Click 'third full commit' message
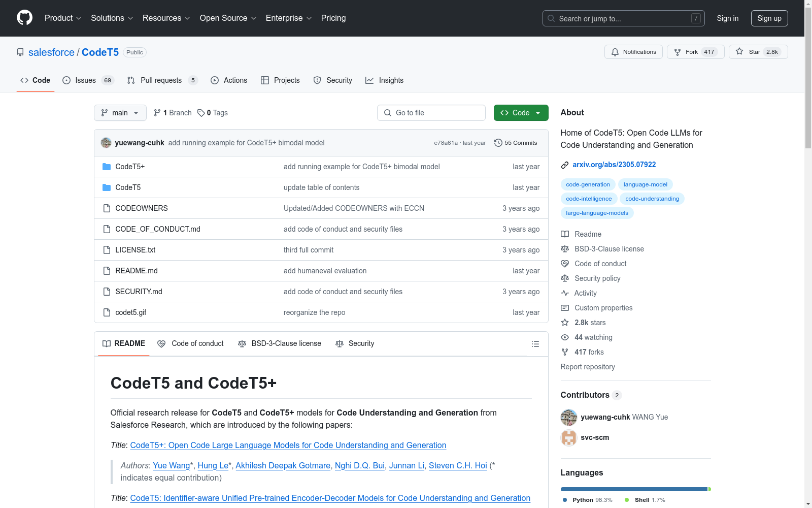The height and width of the screenshot is (508, 812). (x=309, y=250)
